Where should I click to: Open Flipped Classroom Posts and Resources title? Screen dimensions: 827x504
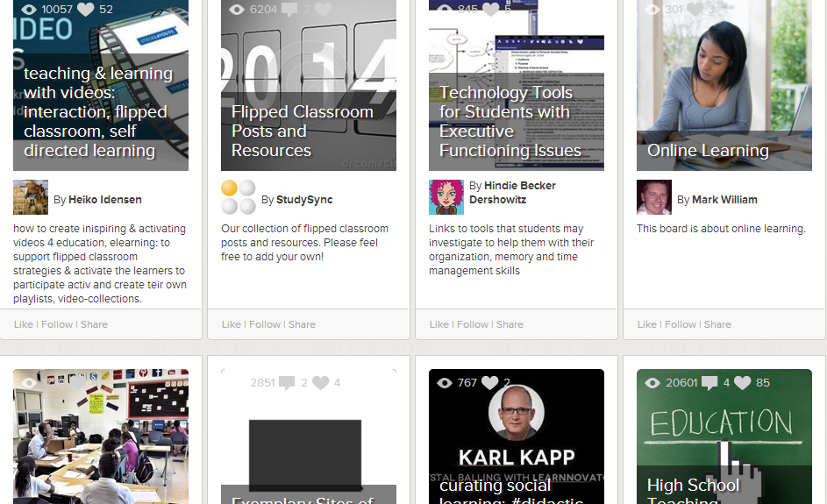pos(302,131)
